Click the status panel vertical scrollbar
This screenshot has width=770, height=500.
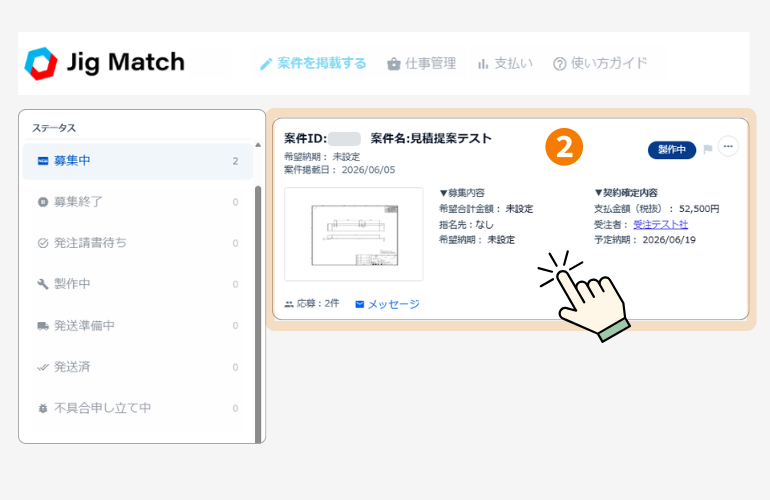pos(258,314)
